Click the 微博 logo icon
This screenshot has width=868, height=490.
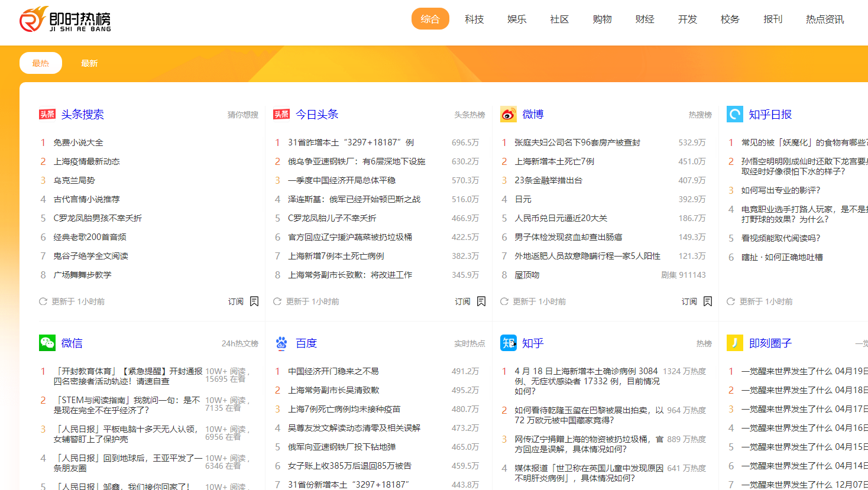click(x=509, y=114)
